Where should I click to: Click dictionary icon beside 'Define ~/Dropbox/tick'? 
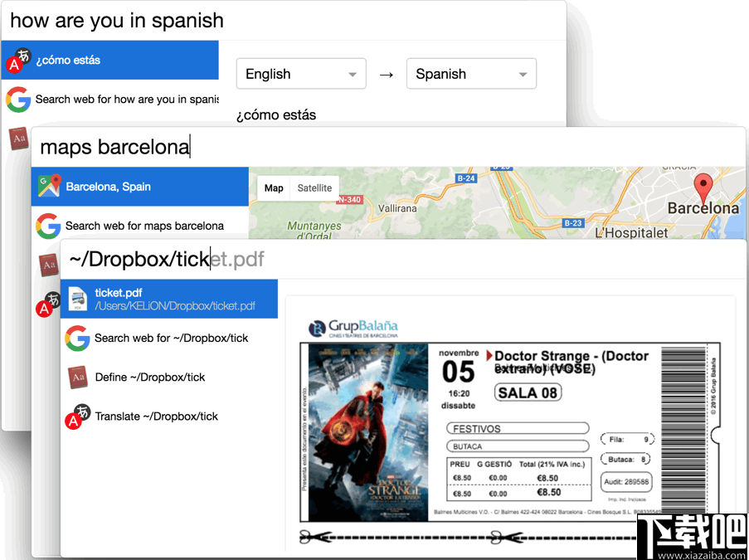click(78, 377)
